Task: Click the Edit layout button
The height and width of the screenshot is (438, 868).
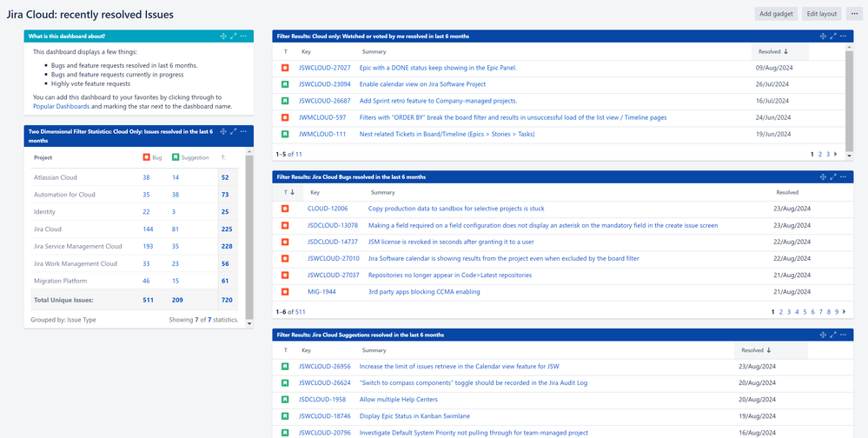Action: click(822, 14)
